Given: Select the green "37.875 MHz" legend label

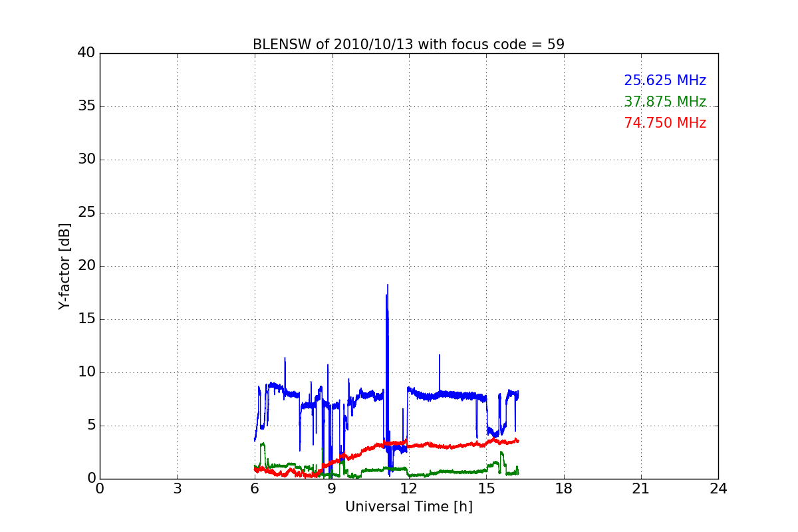Looking at the screenshot, I should 665,102.
